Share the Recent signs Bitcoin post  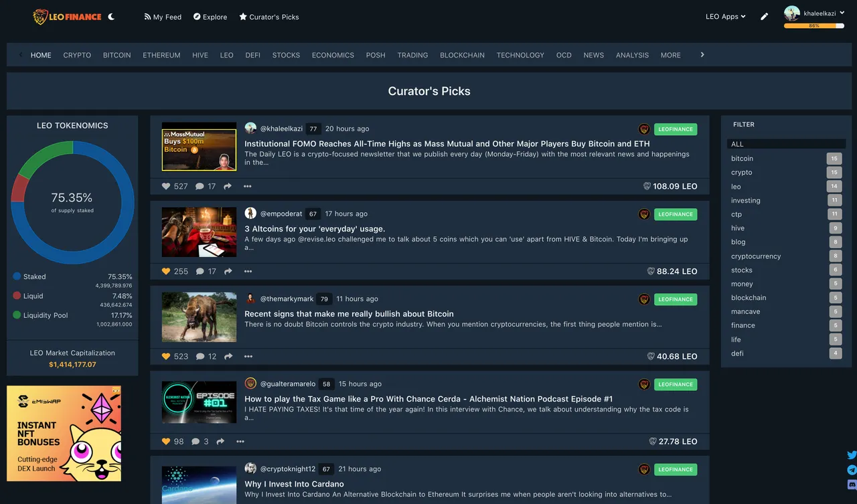[x=228, y=356]
